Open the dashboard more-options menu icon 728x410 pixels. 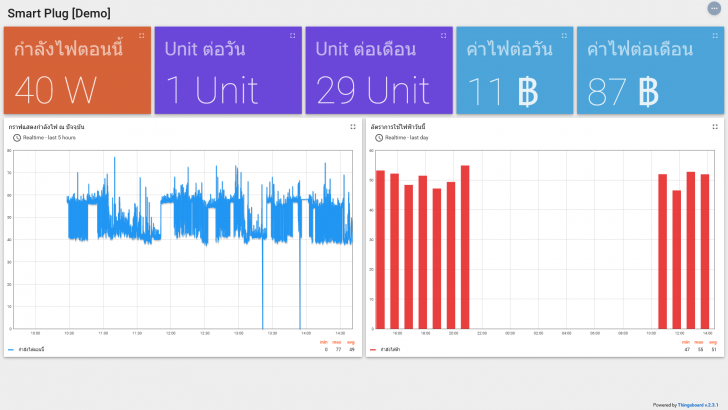pyautogui.click(x=714, y=8)
